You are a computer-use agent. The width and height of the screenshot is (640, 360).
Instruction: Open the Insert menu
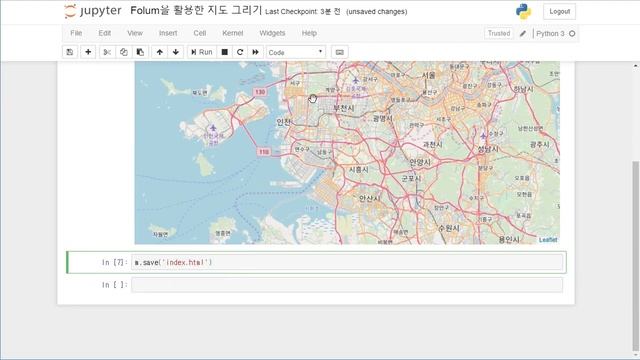pyautogui.click(x=168, y=33)
